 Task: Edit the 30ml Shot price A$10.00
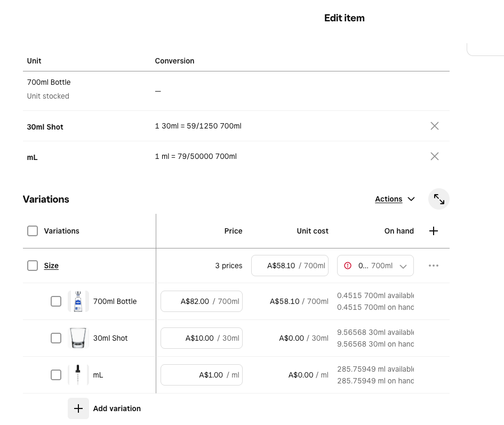pos(202,338)
